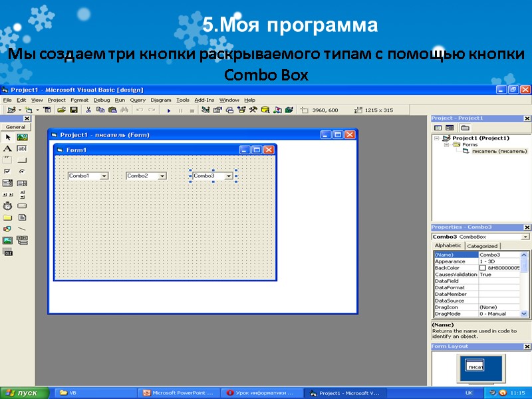The image size is (532, 399).
Task: Select the ListBox tool in the toolbox
Action: [22, 184]
